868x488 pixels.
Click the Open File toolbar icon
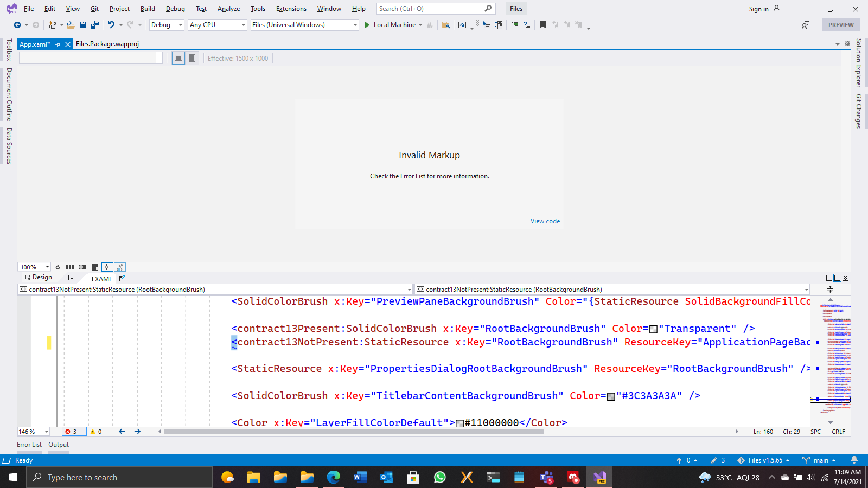71,25
